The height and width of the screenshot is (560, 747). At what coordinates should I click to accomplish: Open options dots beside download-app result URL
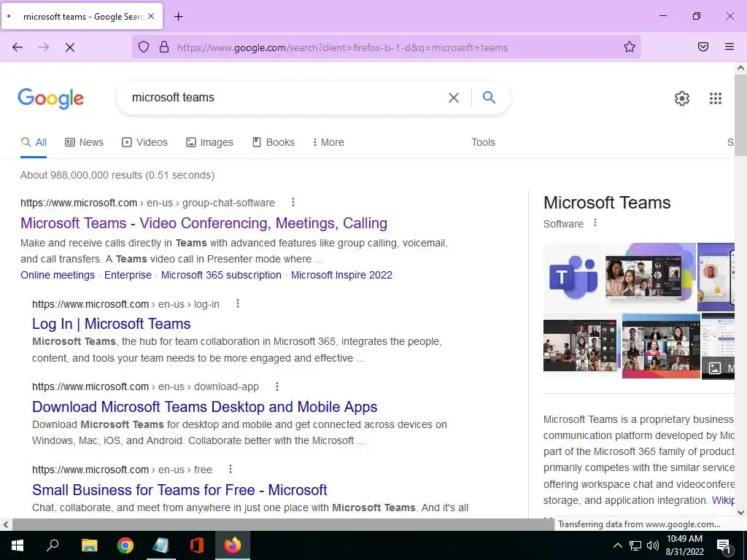click(x=276, y=386)
